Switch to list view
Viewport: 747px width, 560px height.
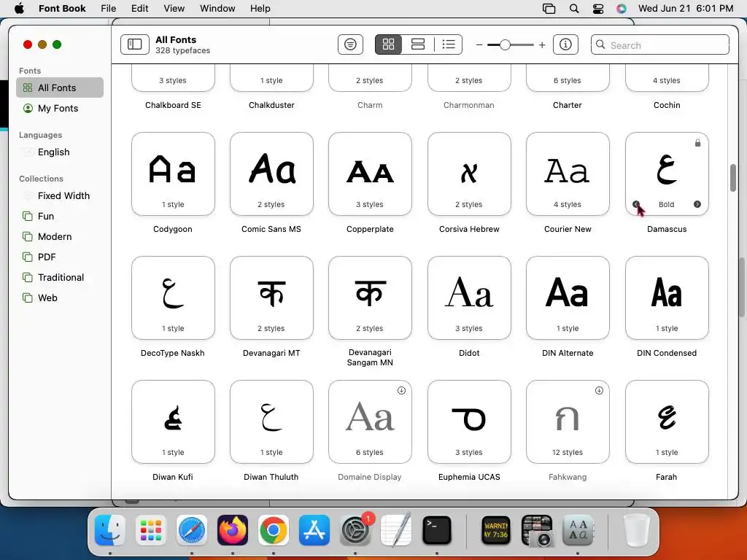tap(449, 44)
